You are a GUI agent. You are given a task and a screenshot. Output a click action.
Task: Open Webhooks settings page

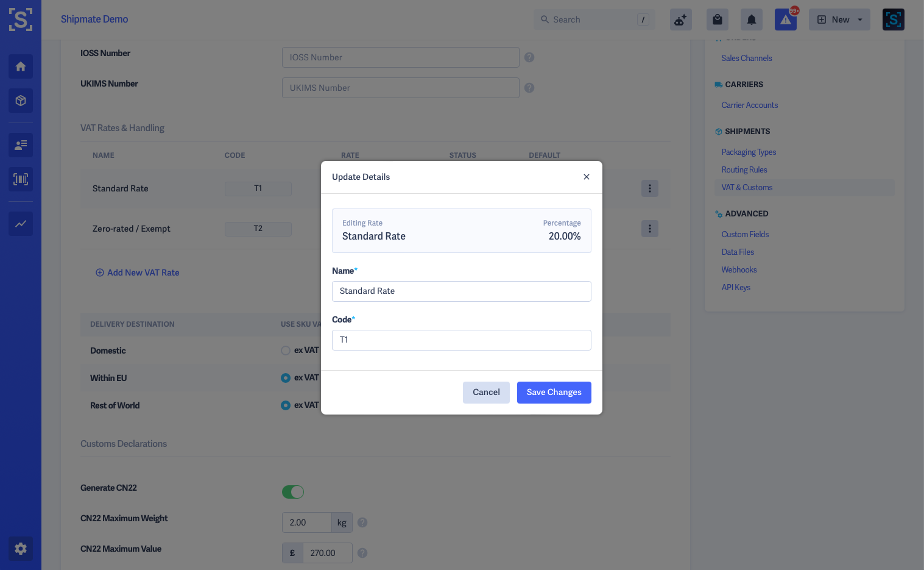point(739,270)
